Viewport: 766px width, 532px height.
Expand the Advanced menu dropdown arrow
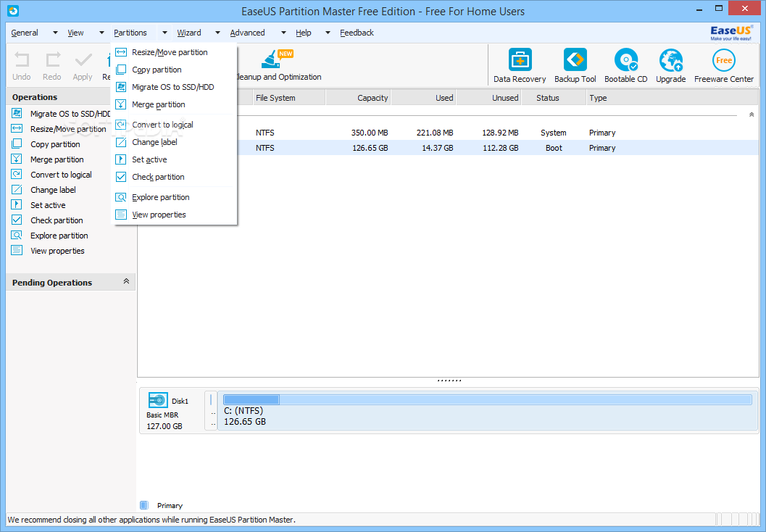coord(283,33)
